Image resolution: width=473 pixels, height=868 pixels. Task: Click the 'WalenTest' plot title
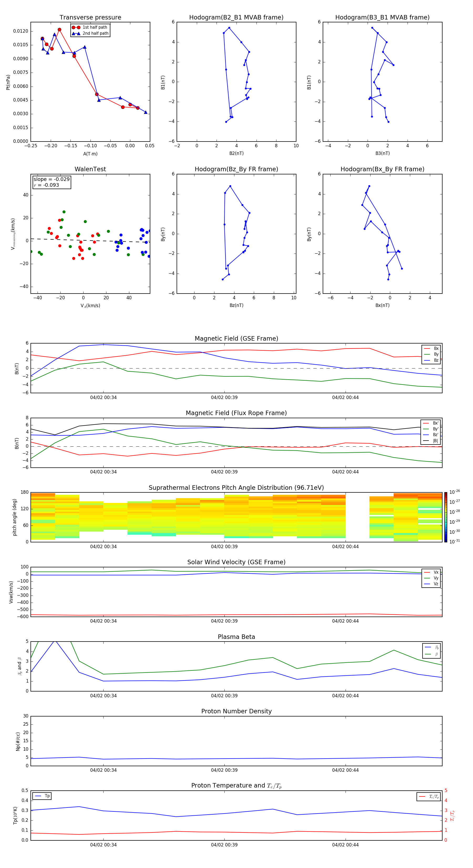90,169
